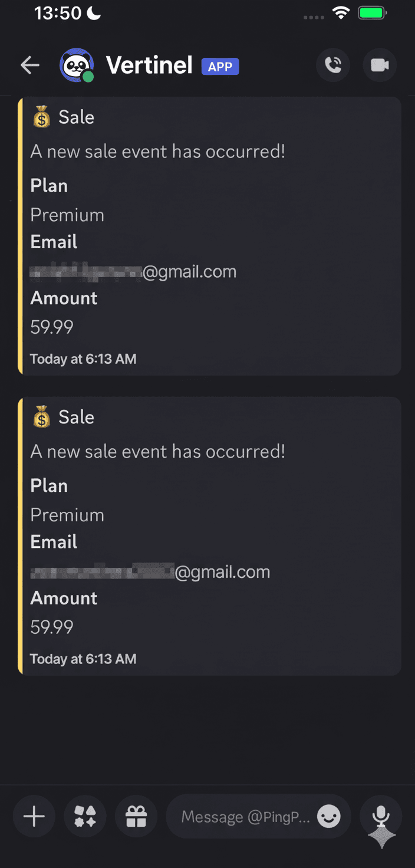Tap the Message @PingP input field
This screenshot has height=868, width=415.
pos(248,816)
